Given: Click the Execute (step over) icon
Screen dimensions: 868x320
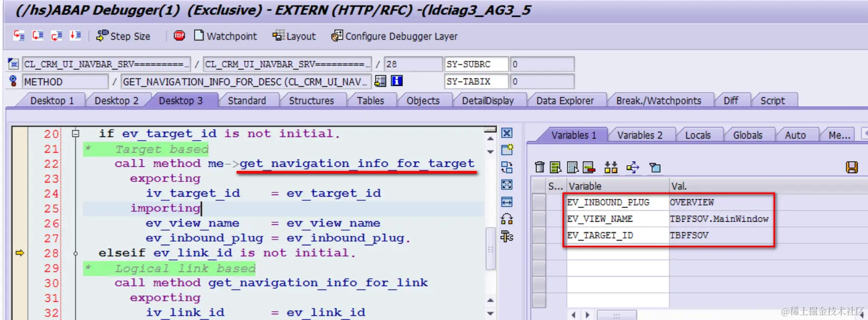Looking at the screenshot, I should [x=38, y=36].
